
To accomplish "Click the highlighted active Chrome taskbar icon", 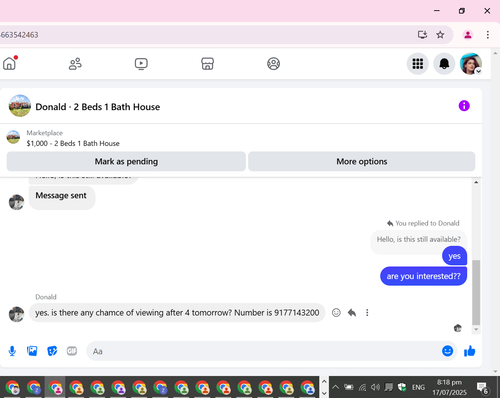I will coord(55,387).
